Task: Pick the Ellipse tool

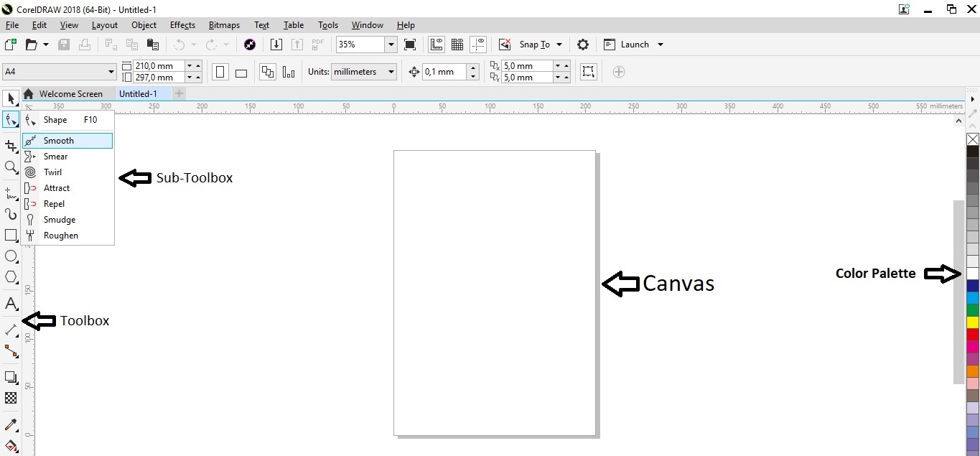Action: pyautogui.click(x=11, y=256)
